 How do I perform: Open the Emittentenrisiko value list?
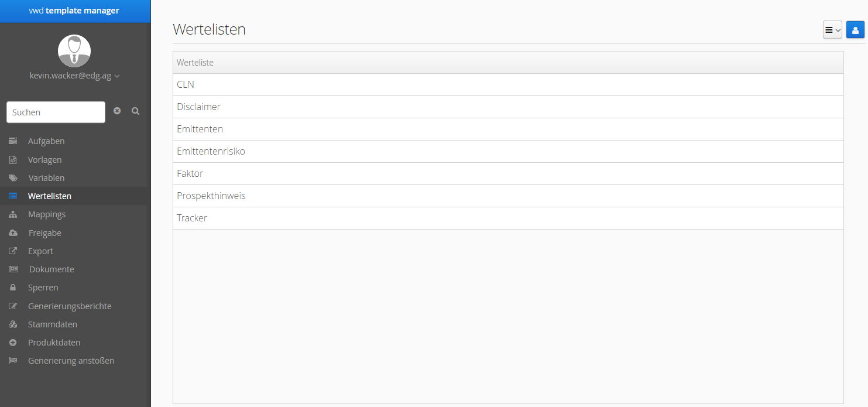coord(211,152)
